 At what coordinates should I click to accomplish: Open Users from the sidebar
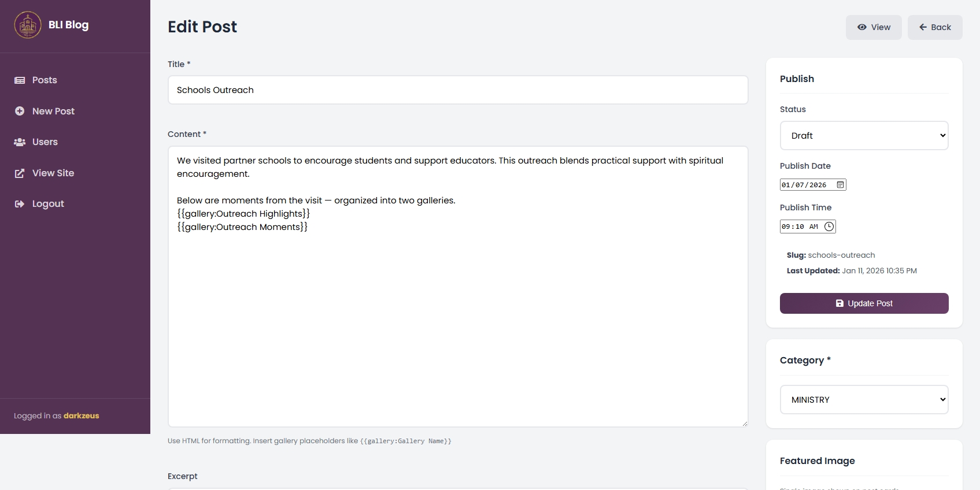coord(75,142)
